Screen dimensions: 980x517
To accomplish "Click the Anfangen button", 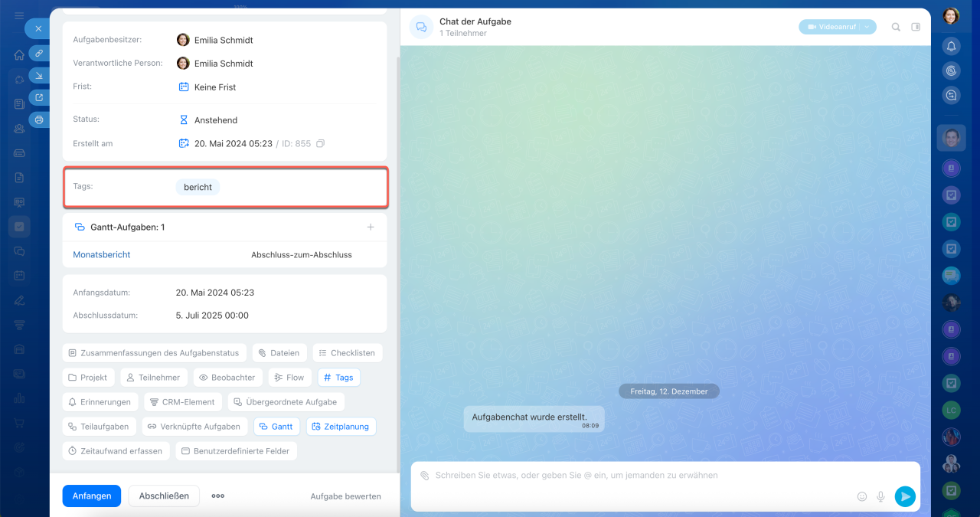I will [x=92, y=496].
